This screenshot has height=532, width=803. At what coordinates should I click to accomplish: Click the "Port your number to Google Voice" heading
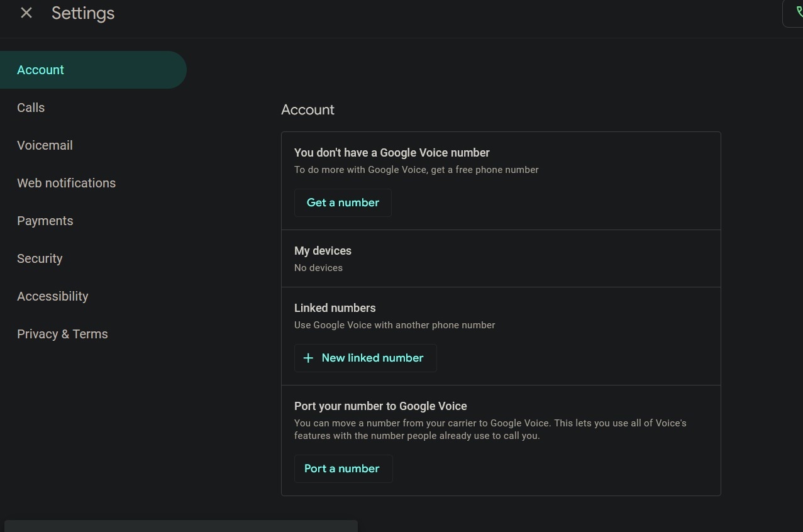click(380, 406)
